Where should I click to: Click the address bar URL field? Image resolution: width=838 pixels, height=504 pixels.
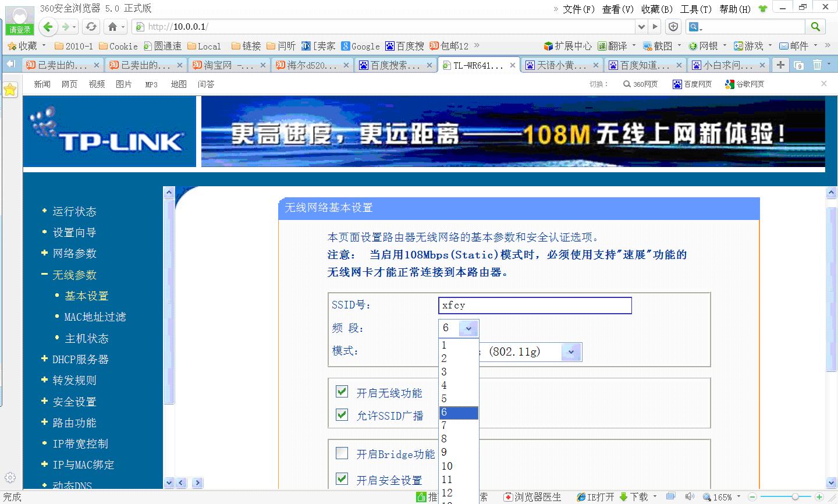coord(384,27)
